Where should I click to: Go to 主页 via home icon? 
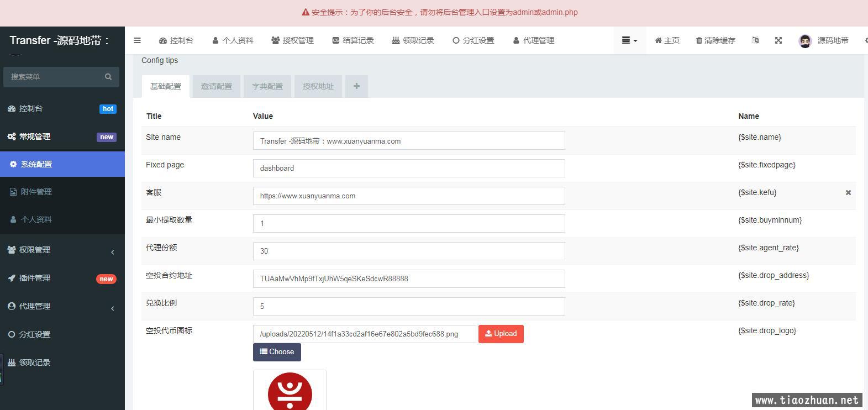[667, 40]
